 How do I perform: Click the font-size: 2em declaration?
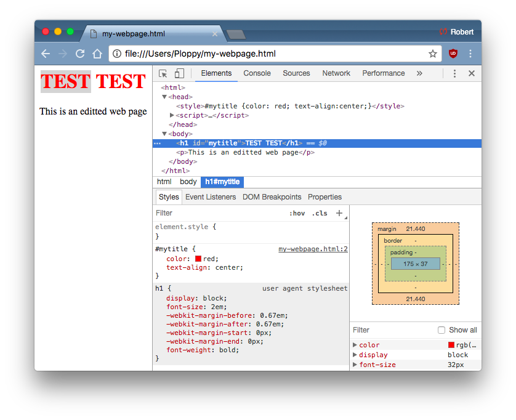click(x=196, y=307)
